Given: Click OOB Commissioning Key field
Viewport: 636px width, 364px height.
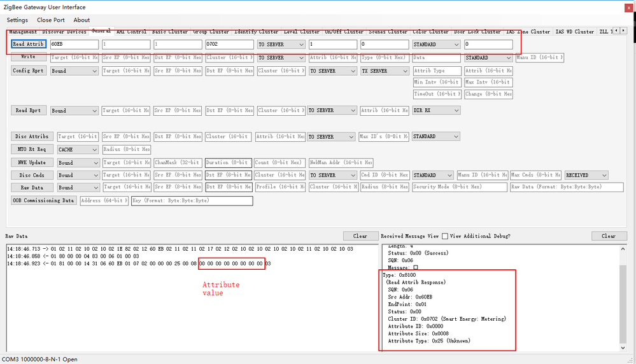Looking at the screenshot, I should pos(192,200).
